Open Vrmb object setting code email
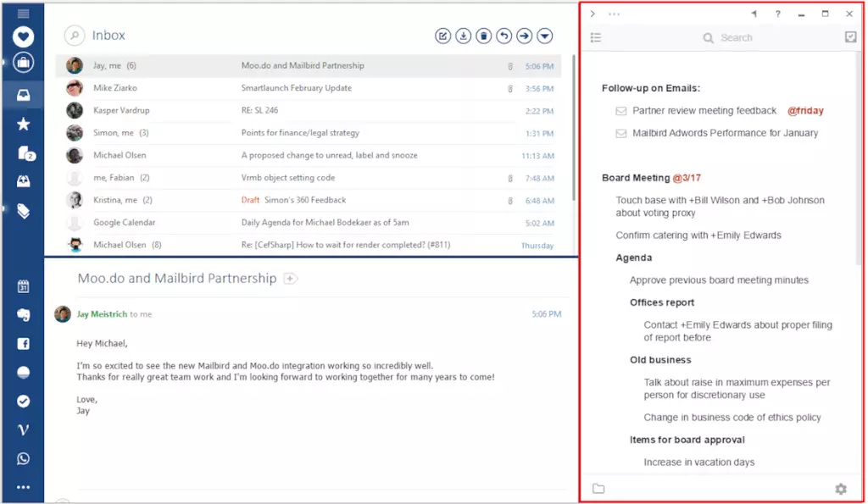 pos(309,178)
